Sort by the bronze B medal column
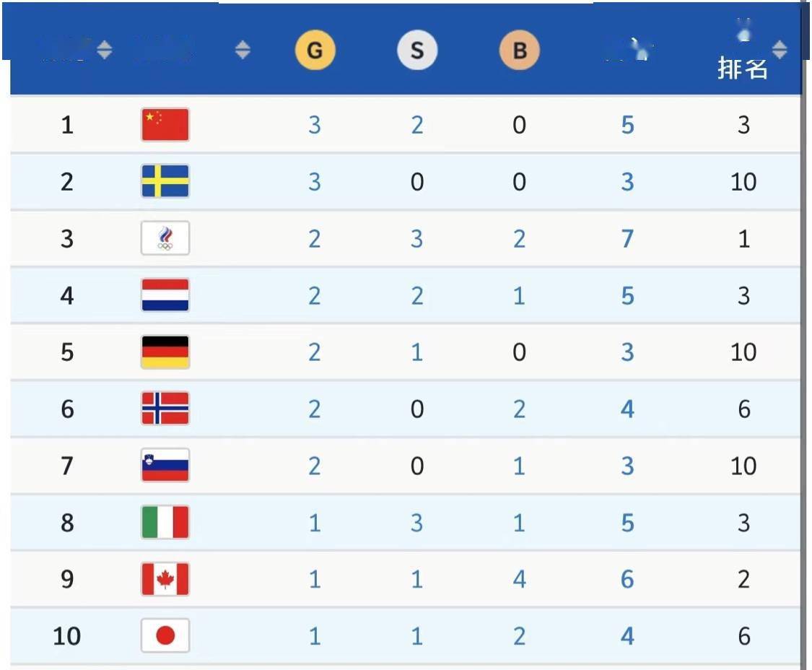Image resolution: width=812 pixels, height=670 pixels. 520,51
